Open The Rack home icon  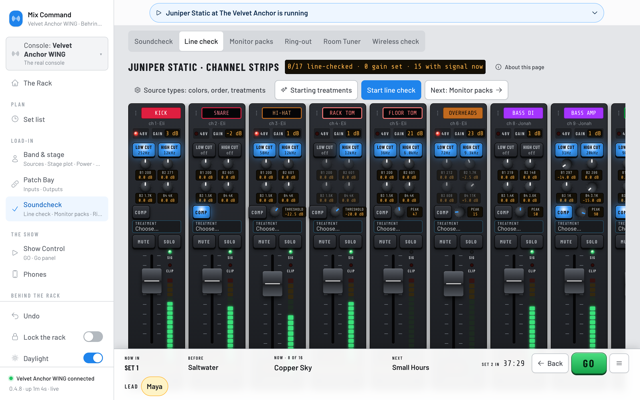(x=15, y=83)
